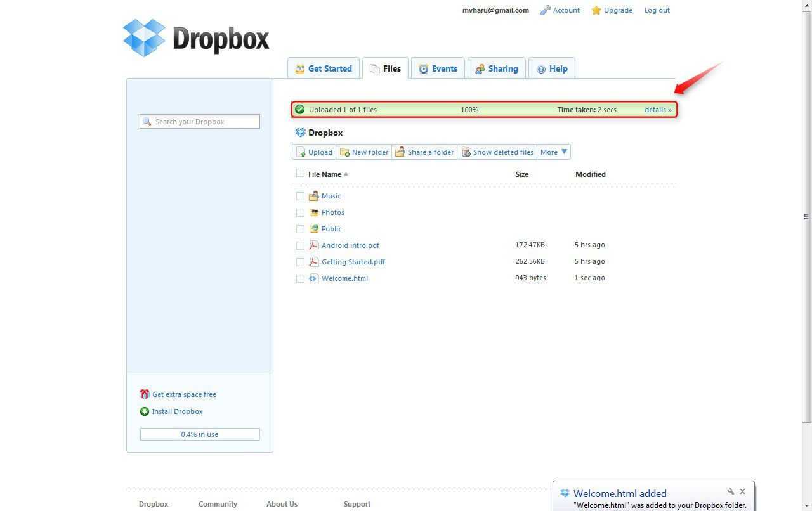Click the Modified column header

click(x=591, y=174)
